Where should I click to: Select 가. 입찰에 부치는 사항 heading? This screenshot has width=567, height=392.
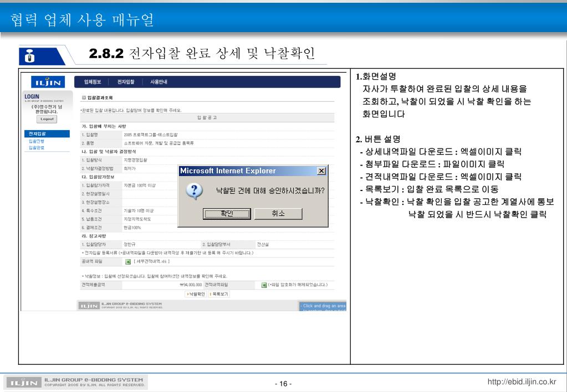(104, 126)
